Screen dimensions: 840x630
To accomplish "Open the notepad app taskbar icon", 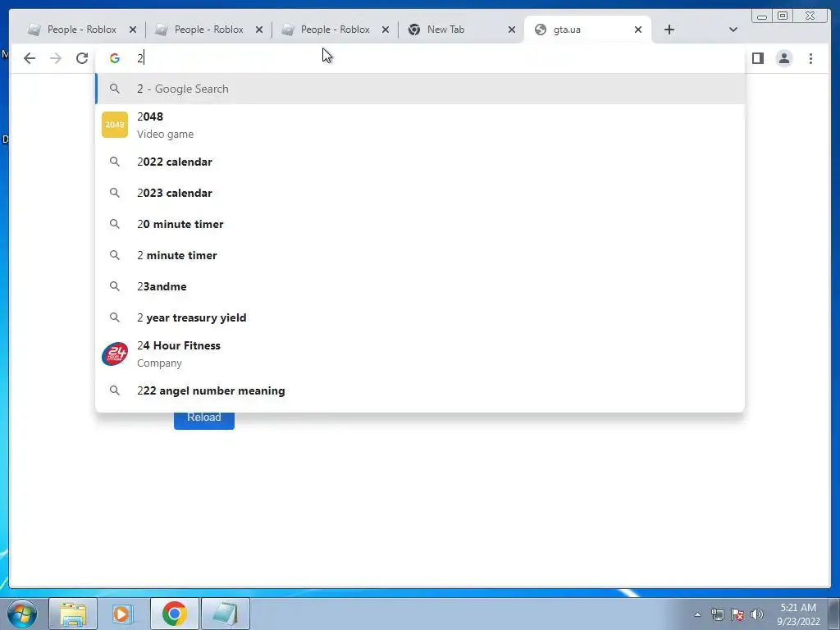I will 225,614.
